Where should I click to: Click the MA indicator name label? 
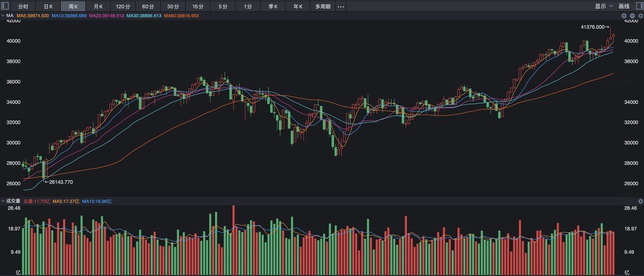[10, 16]
